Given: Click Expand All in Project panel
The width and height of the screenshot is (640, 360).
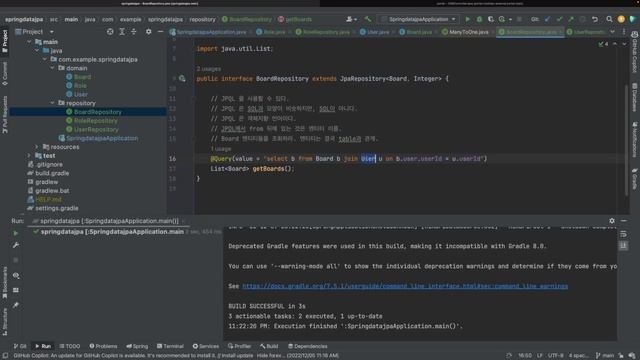Looking at the screenshot, I should pos(122,31).
